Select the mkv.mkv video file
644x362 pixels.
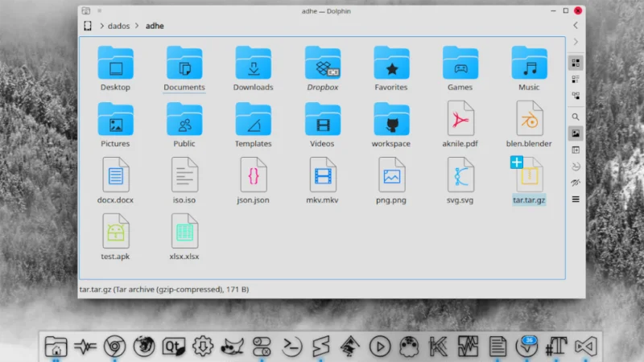tap(323, 181)
